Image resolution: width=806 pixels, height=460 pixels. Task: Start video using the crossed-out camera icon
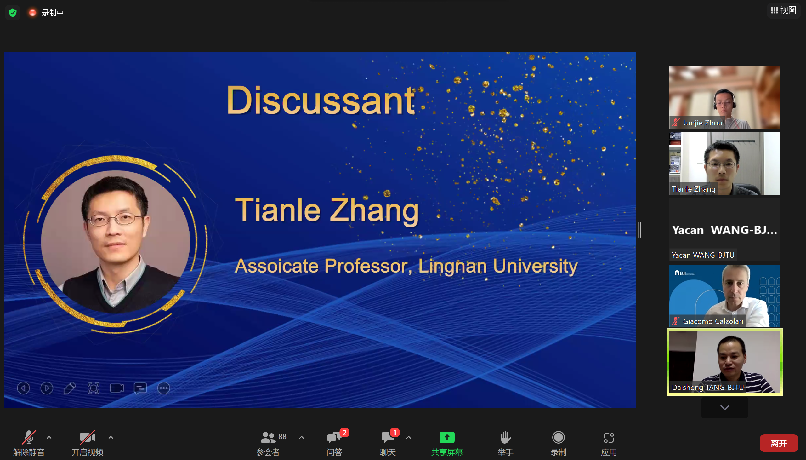coord(87,443)
